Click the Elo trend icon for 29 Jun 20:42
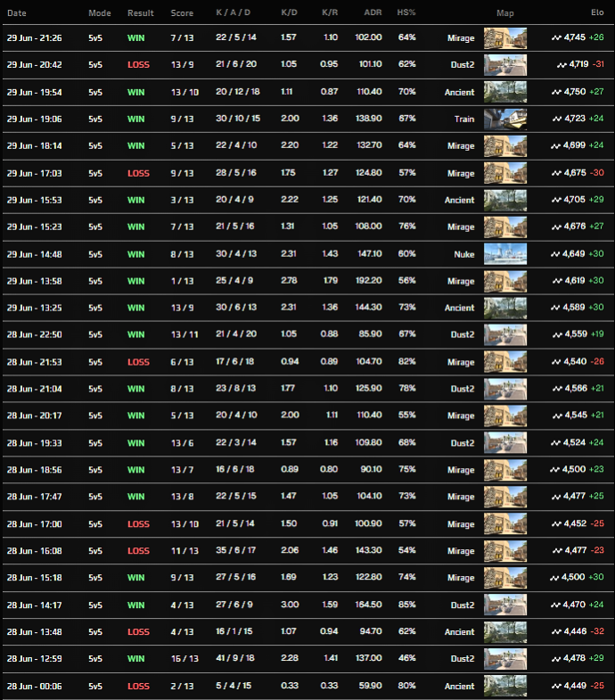The width and height of the screenshot is (615, 700). point(562,65)
